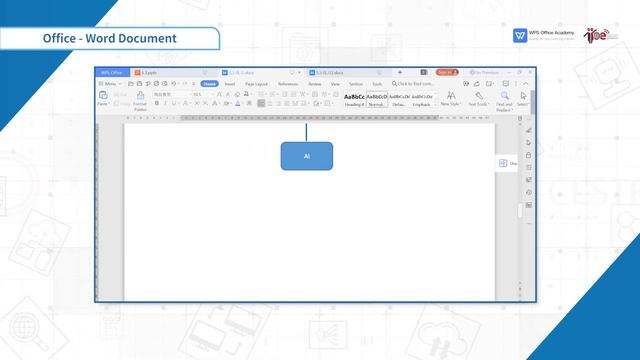The width and height of the screenshot is (640, 360).
Task: Open the Text Tools dropdown
Action: point(479,99)
